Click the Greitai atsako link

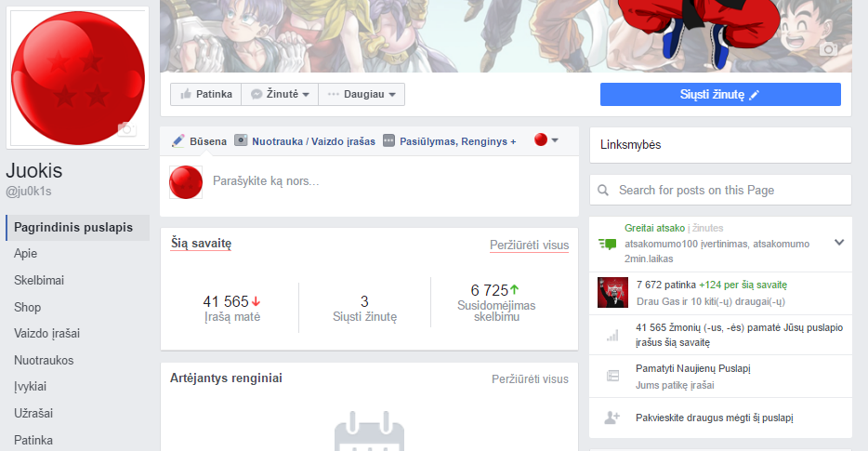[x=654, y=228]
